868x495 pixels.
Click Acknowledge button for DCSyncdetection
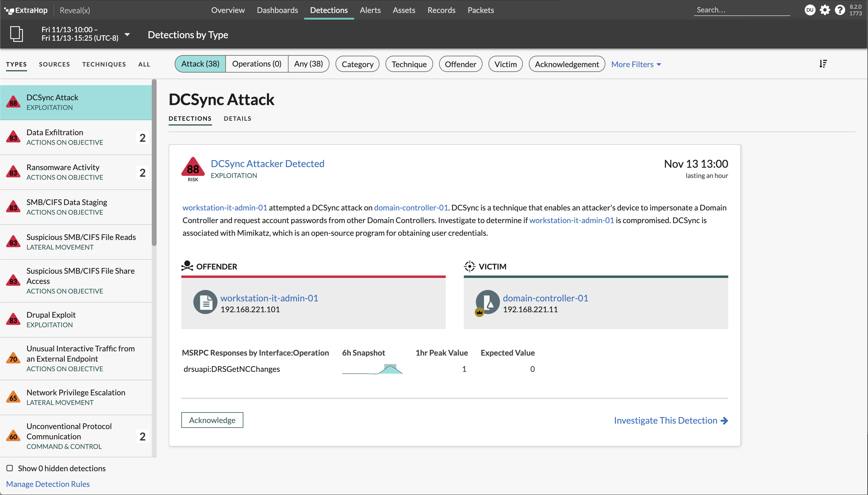tap(212, 420)
